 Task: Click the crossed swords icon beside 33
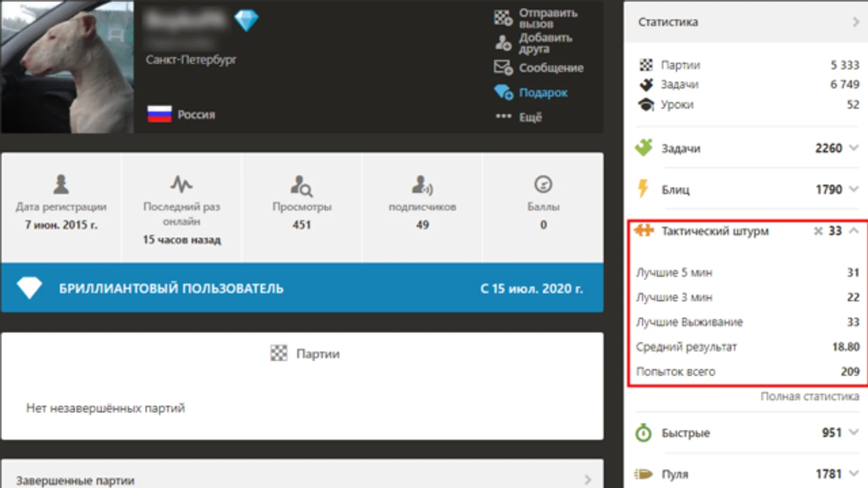(818, 231)
